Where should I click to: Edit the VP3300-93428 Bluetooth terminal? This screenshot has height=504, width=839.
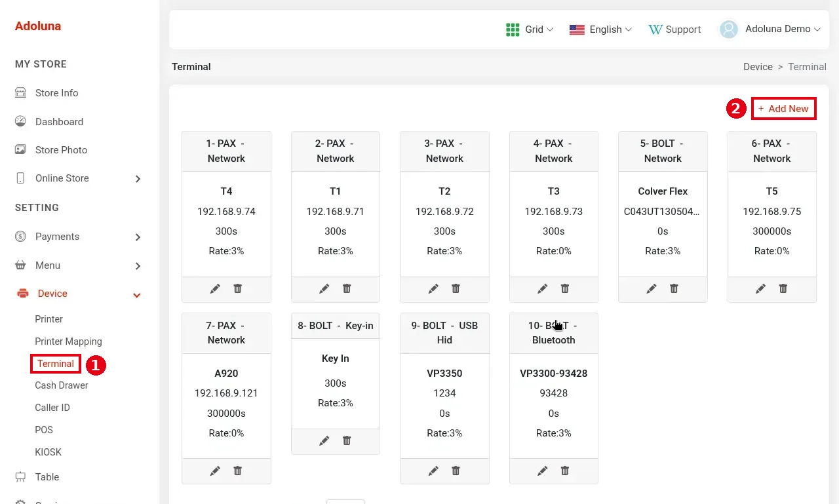point(543,471)
